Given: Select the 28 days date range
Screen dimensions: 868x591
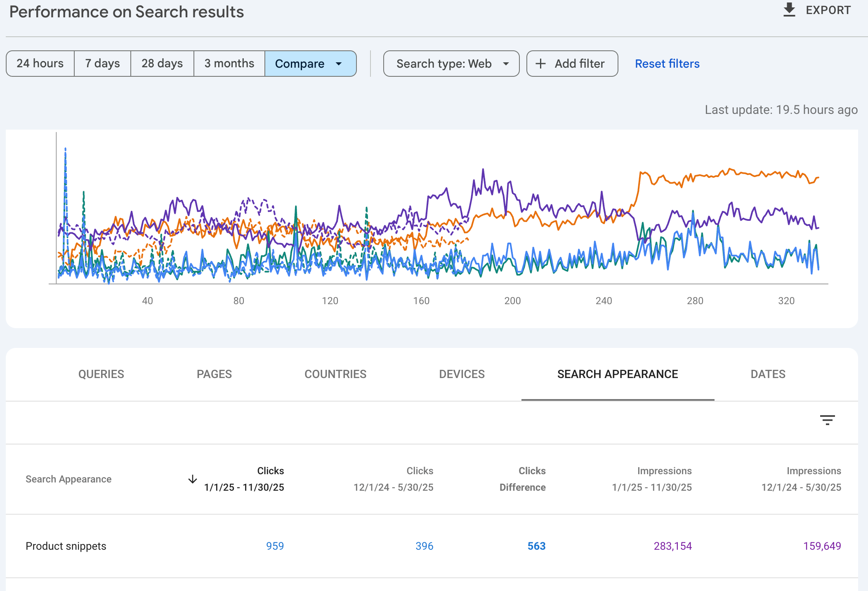Looking at the screenshot, I should click(x=162, y=64).
